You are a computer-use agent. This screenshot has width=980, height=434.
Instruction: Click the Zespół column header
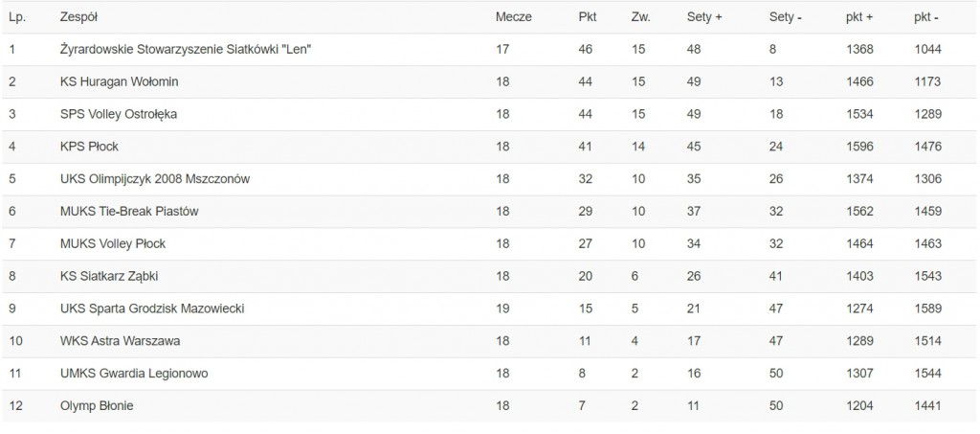click(78, 17)
